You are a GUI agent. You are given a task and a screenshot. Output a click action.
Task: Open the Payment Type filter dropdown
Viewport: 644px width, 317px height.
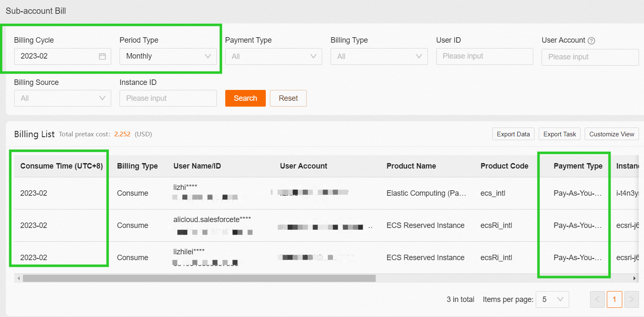click(x=273, y=56)
